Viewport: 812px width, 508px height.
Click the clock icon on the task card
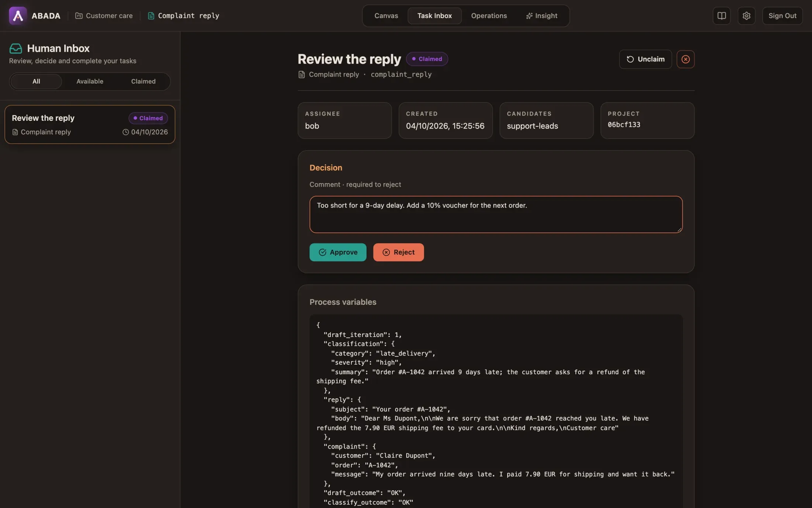point(125,132)
